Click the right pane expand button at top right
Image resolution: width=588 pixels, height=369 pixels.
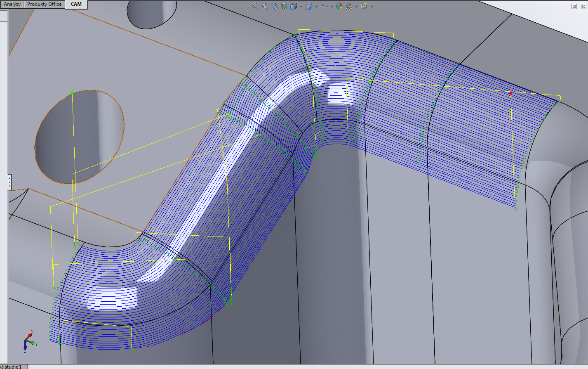point(582,6)
